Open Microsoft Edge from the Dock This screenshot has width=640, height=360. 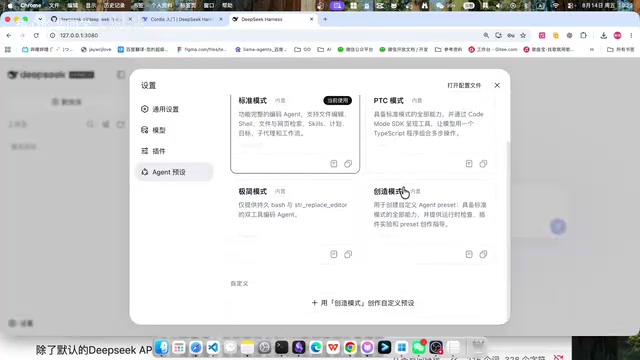point(316,348)
